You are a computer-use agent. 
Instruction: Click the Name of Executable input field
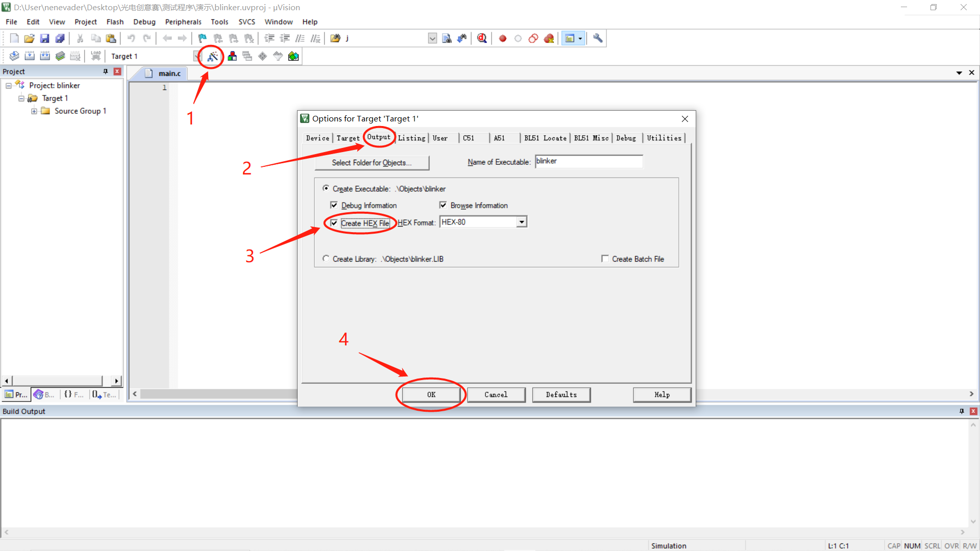pos(589,161)
